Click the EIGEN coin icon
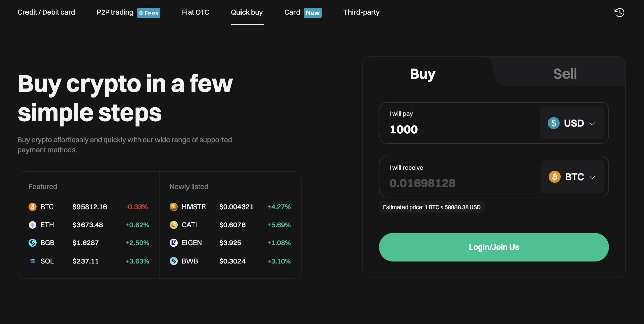The image size is (644, 324). click(x=174, y=243)
